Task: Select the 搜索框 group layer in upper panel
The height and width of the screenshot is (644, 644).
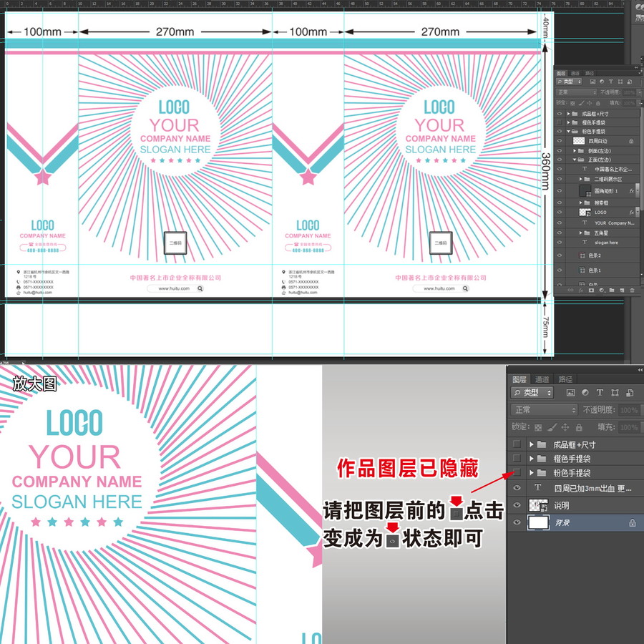Action: [601, 203]
